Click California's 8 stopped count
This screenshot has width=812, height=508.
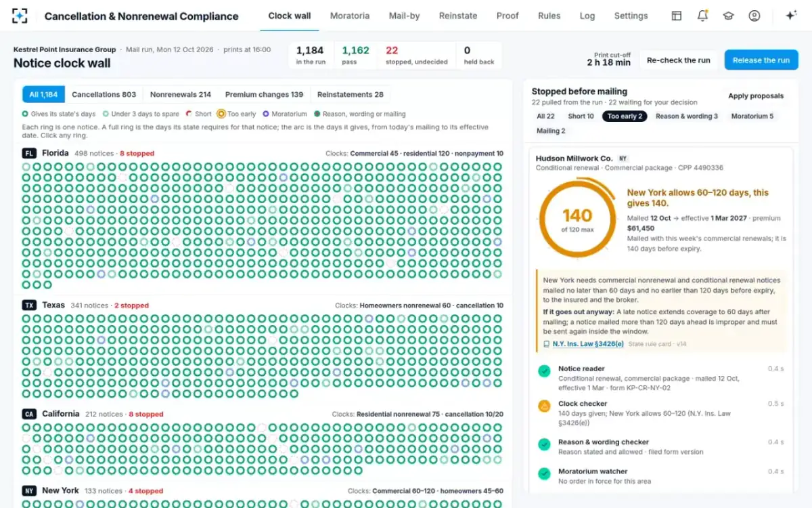click(x=146, y=415)
